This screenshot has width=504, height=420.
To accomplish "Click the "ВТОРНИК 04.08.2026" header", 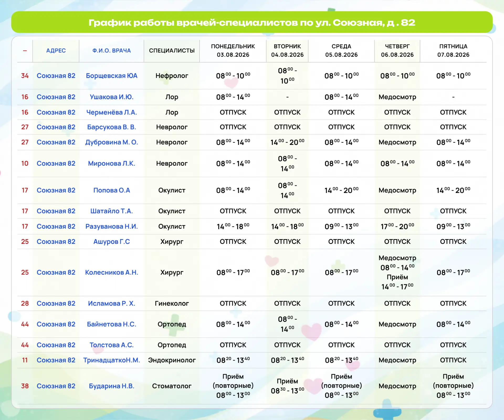I will pyautogui.click(x=287, y=51).
